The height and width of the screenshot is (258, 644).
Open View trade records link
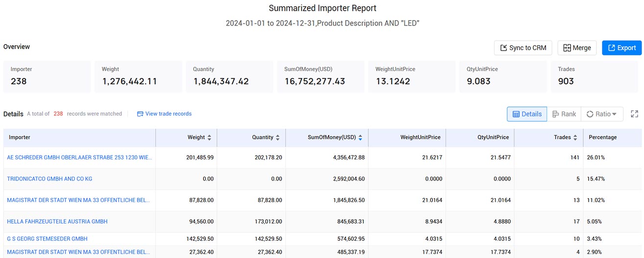pos(164,114)
